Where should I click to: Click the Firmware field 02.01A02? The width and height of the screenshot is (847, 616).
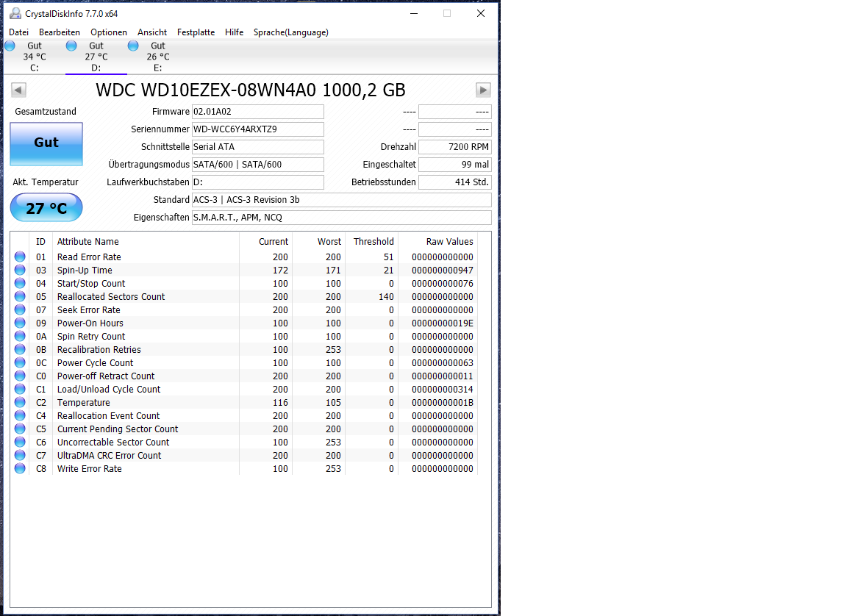pos(258,112)
